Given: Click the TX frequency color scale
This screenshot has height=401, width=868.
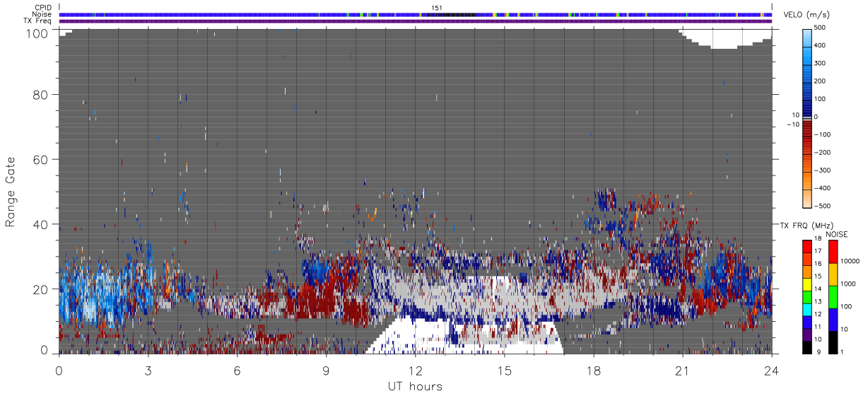Looking at the screenshot, I should (x=807, y=297).
